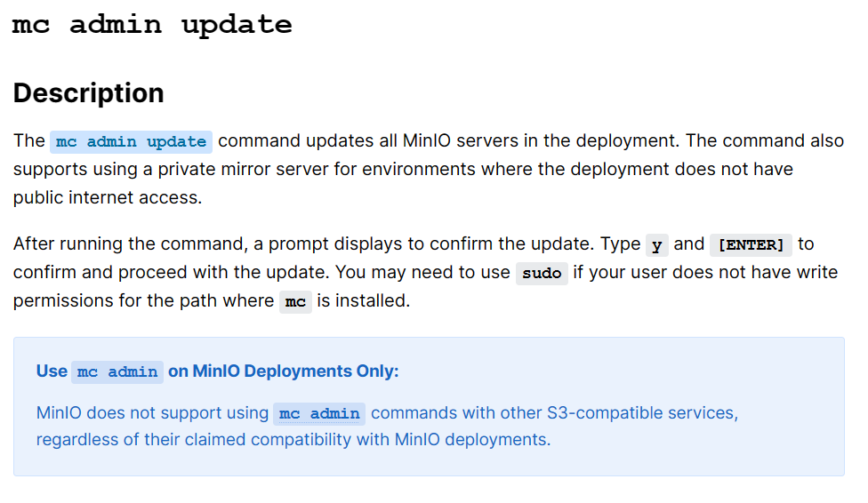Click the standalone 'mc' inline code snippet

pos(295,301)
